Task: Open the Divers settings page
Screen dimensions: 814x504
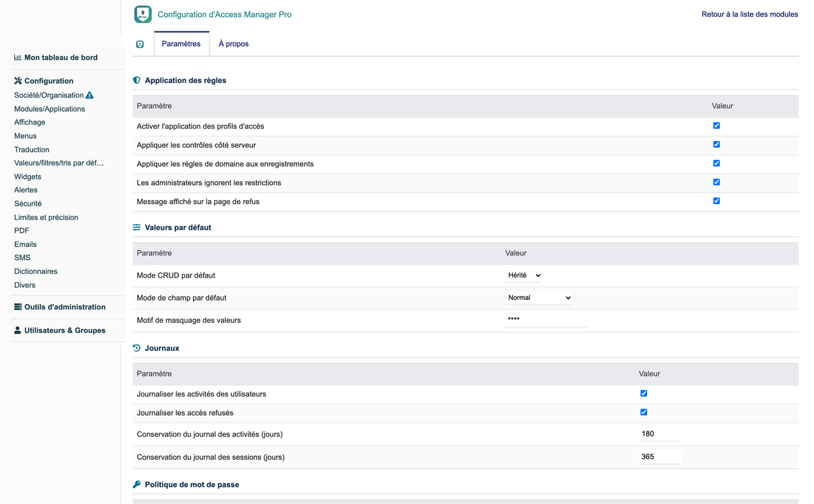Action: [24, 286]
